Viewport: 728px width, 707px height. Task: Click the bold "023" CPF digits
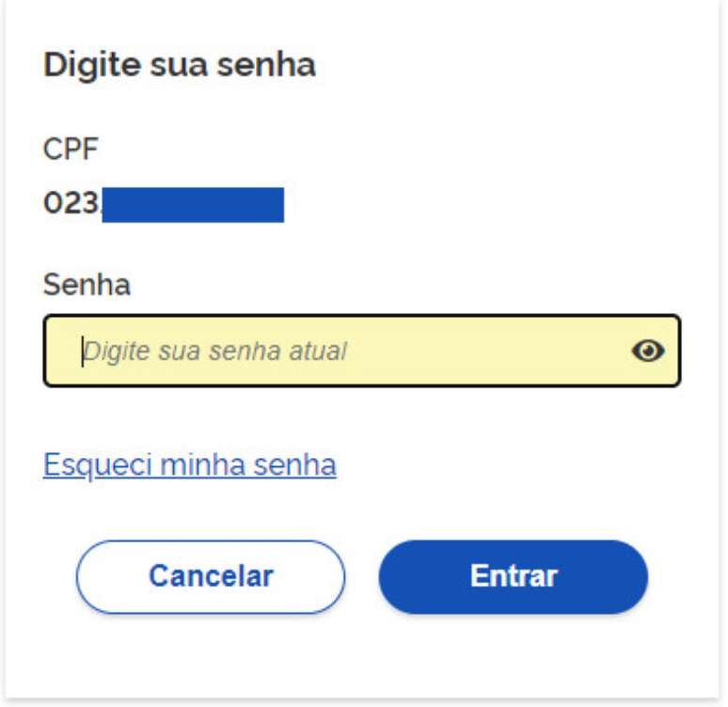click(x=71, y=204)
